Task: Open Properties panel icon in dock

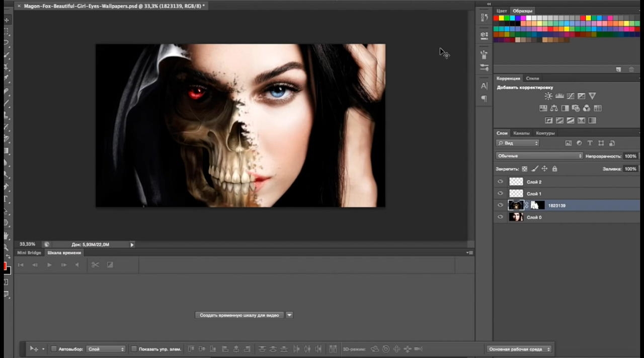Action: tap(484, 36)
